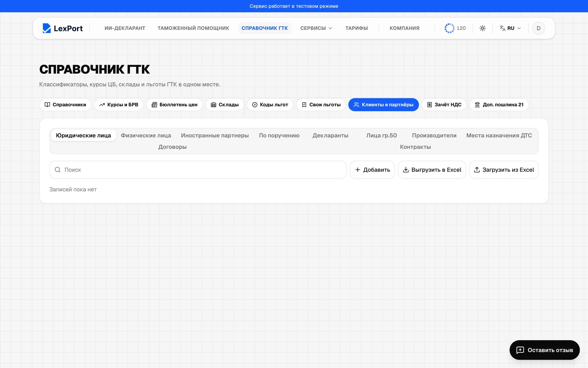The height and width of the screenshot is (368, 588).
Task: Switch to Декларанты tab
Action: click(x=330, y=135)
